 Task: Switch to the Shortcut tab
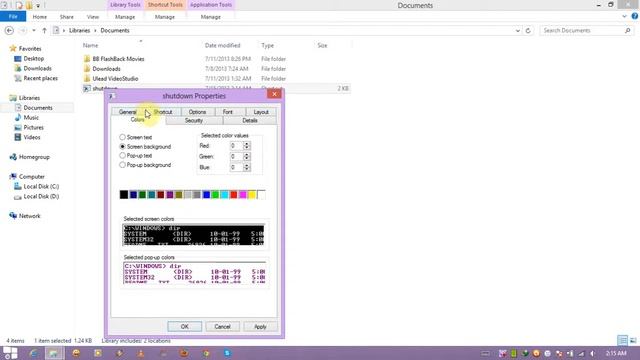163,112
